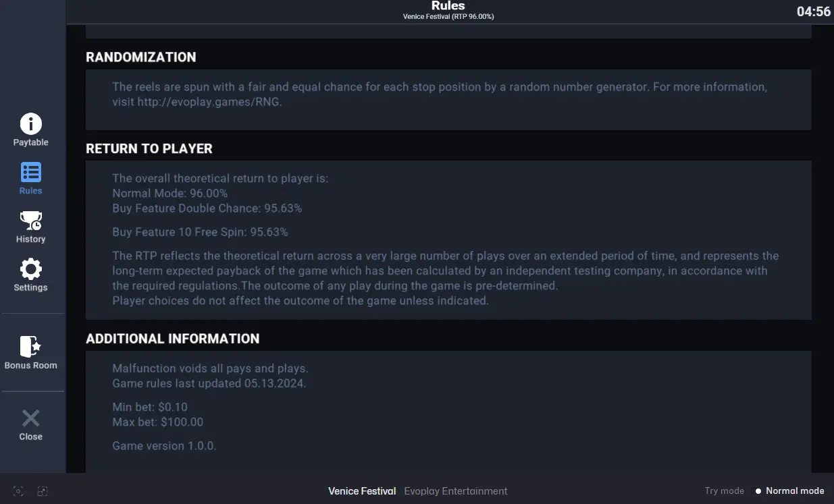Click the RETURN TO PLAYER heading

pos(149,148)
